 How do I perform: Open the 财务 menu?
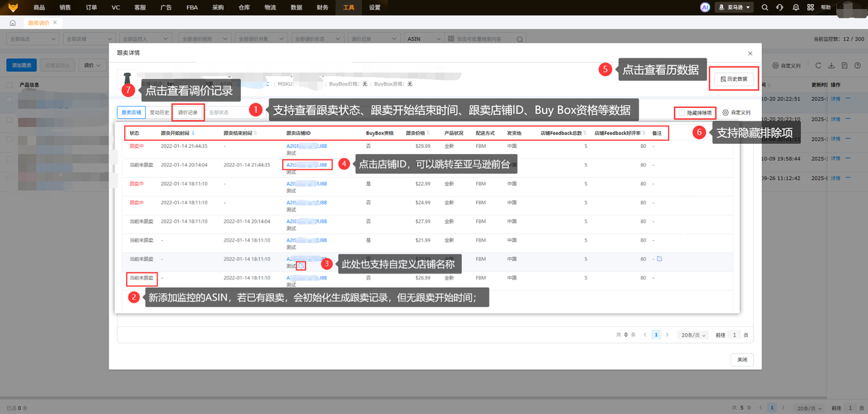tap(322, 7)
